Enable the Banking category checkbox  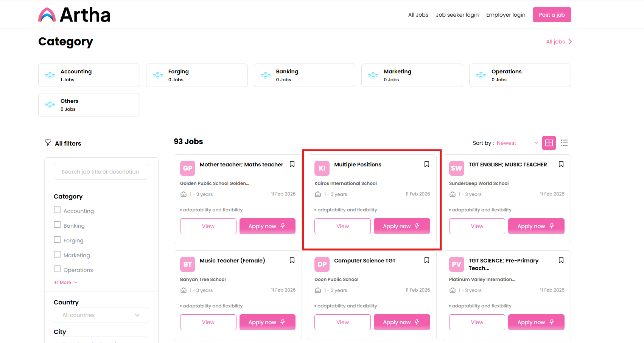[57, 225]
